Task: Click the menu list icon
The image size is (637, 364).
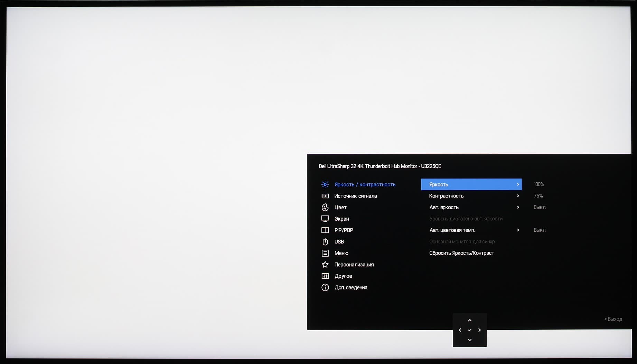Action: pyautogui.click(x=325, y=253)
